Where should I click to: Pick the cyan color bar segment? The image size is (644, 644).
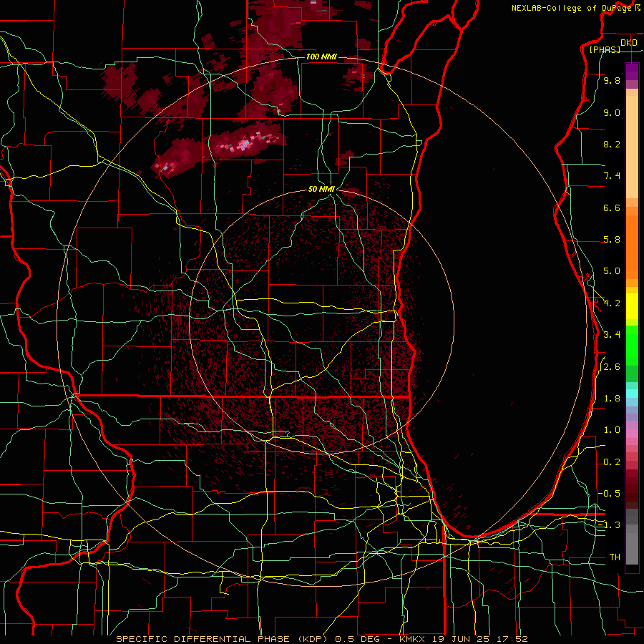click(632, 393)
